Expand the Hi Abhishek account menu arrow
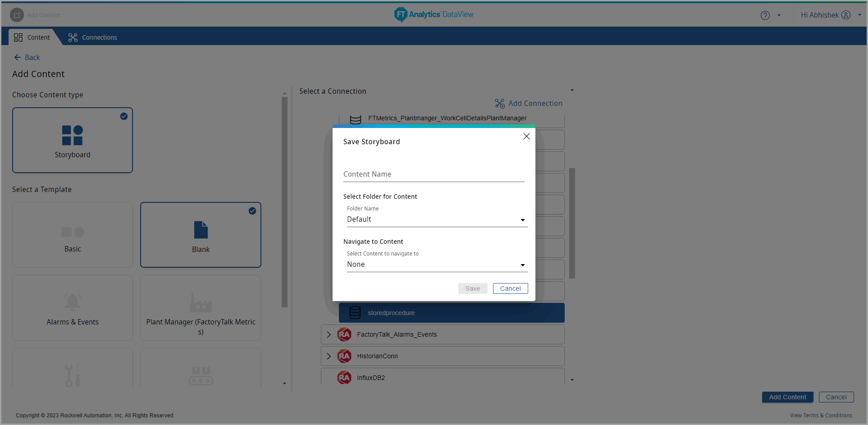 [859, 15]
